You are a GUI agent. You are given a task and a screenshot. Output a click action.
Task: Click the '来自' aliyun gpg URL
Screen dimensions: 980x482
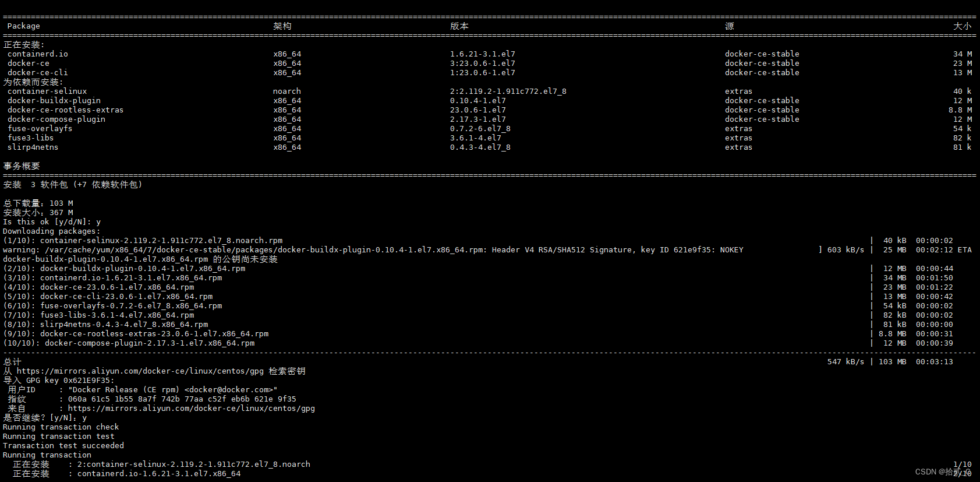[x=192, y=409]
